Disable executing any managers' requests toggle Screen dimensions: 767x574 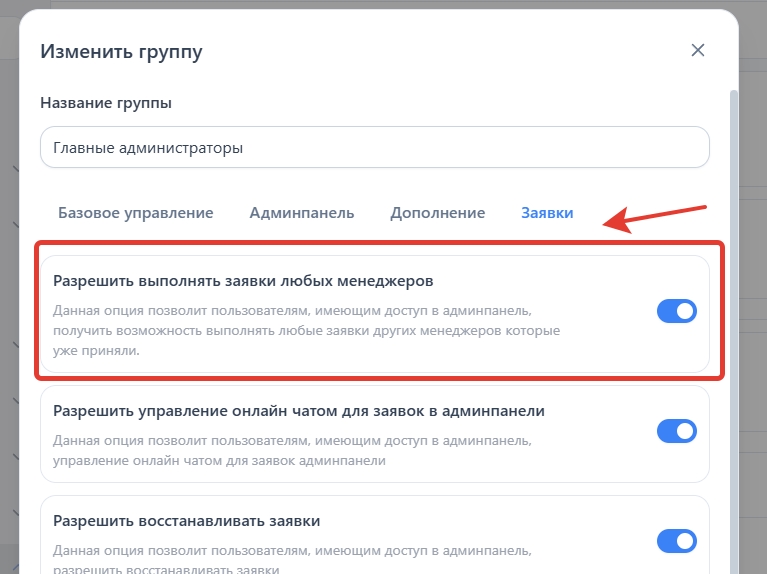coord(676,311)
